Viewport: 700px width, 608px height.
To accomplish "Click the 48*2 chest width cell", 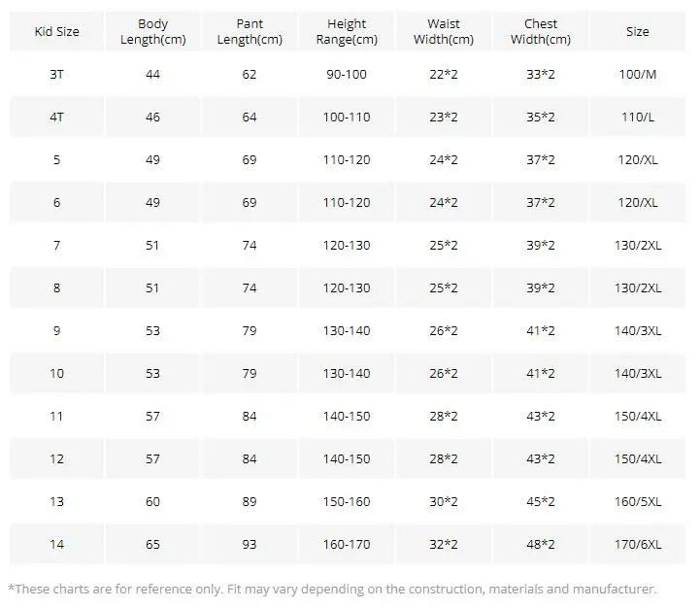I will pos(540,545).
